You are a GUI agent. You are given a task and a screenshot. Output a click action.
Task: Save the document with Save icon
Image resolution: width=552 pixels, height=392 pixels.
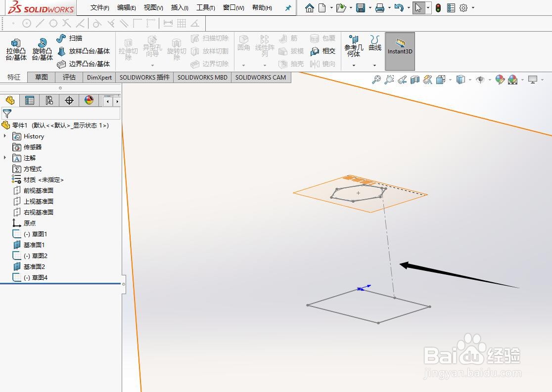pos(361,8)
